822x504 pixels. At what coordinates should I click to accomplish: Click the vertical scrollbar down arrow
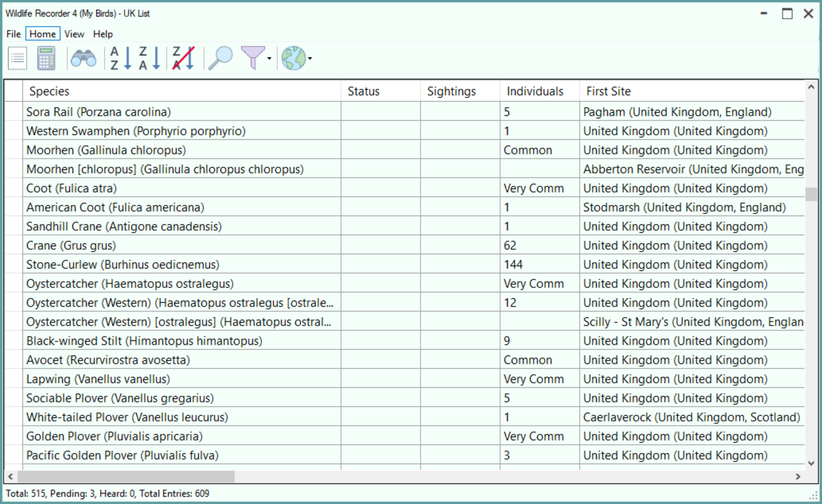[x=811, y=463]
